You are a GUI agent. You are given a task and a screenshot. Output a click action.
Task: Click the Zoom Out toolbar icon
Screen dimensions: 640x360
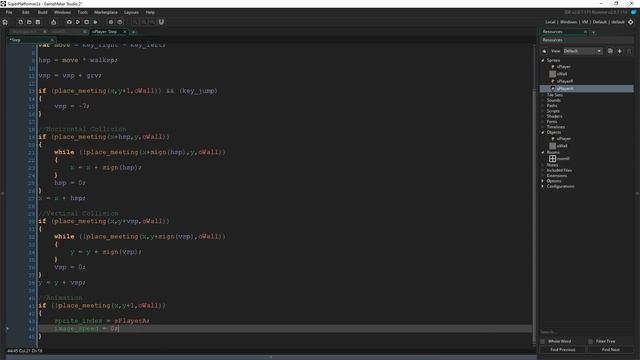pos(144,22)
